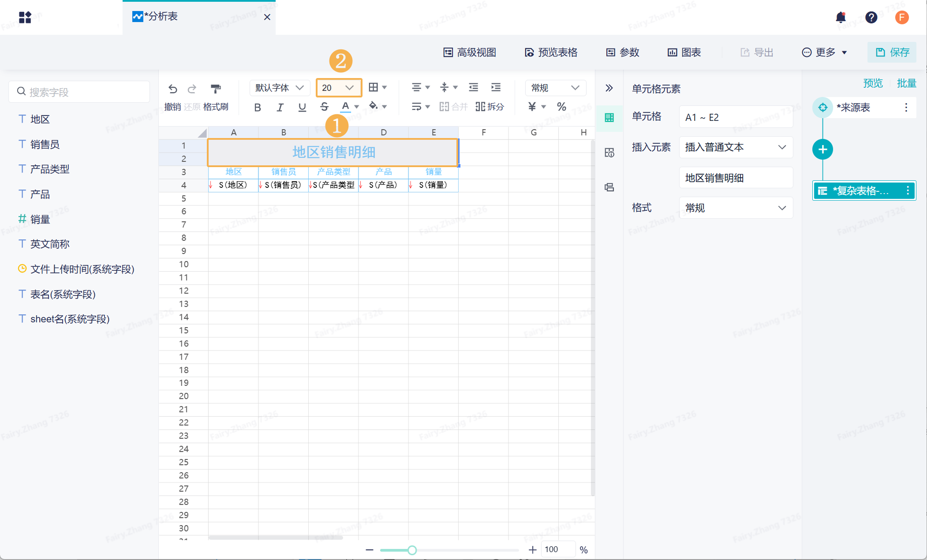Click the 保存 button
This screenshot has height=560, width=927.
click(x=892, y=52)
